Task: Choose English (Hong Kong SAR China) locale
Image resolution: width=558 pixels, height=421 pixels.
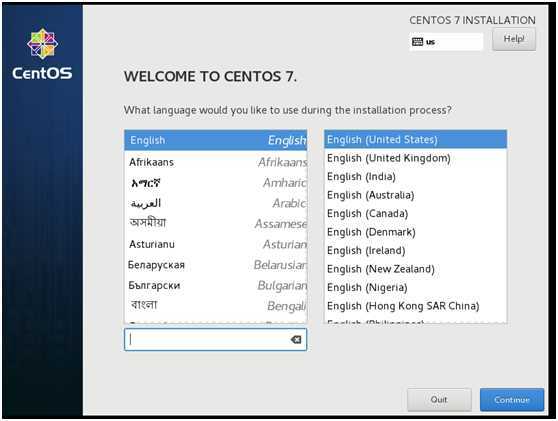Action: click(415, 306)
